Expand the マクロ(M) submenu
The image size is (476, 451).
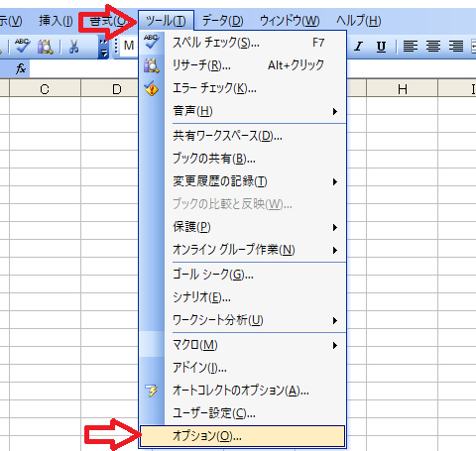point(243,345)
